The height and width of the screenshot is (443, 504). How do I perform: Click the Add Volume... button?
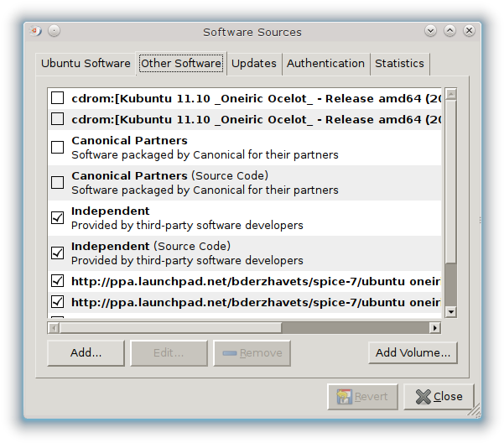[413, 352]
